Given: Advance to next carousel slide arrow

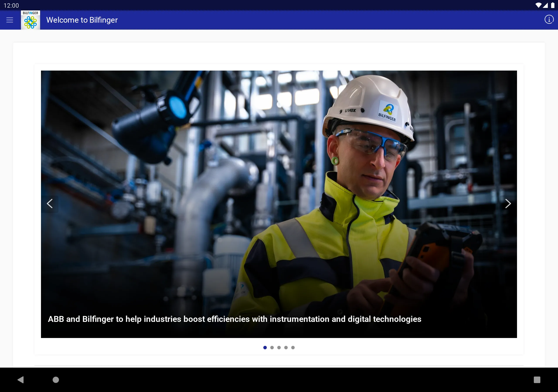Looking at the screenshot, I should 508,204.
